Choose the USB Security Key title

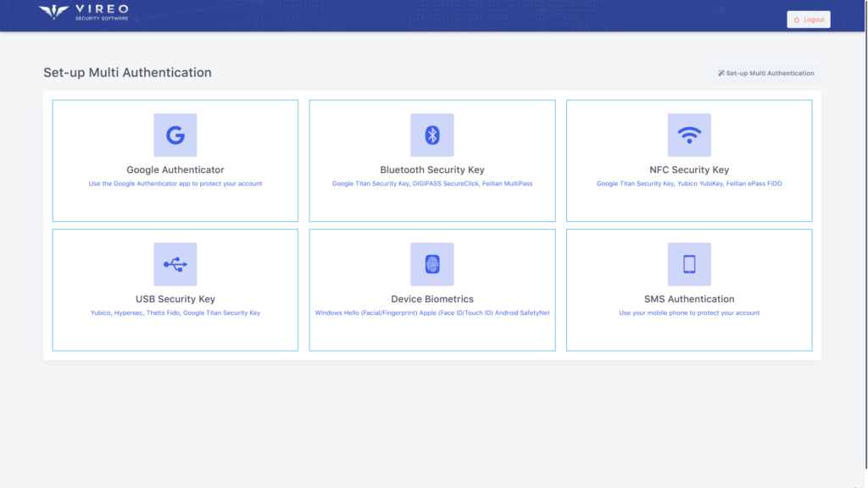[x=175, y=299]
